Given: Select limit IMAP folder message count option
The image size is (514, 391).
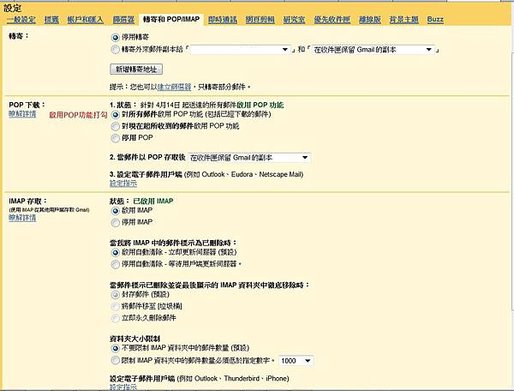Looking at the screenshot, I should (115, 361).
